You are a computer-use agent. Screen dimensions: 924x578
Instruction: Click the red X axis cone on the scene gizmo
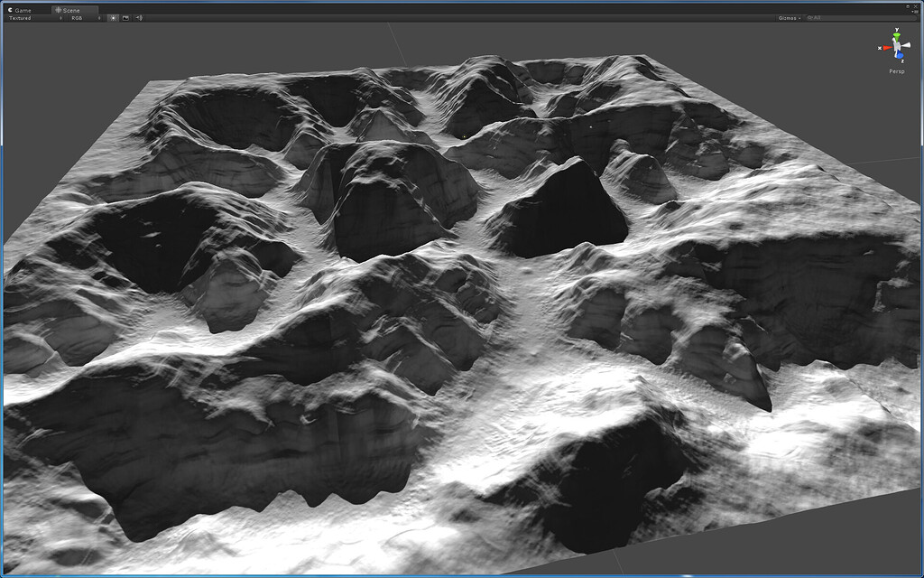(x=888, y=47)
